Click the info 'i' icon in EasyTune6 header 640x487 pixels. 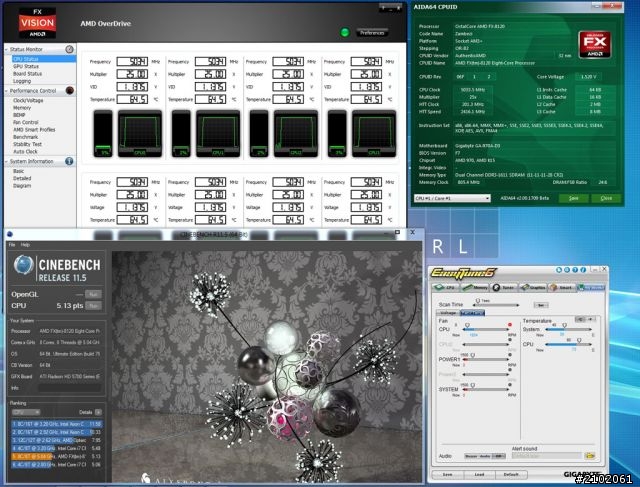pos(583,270)
